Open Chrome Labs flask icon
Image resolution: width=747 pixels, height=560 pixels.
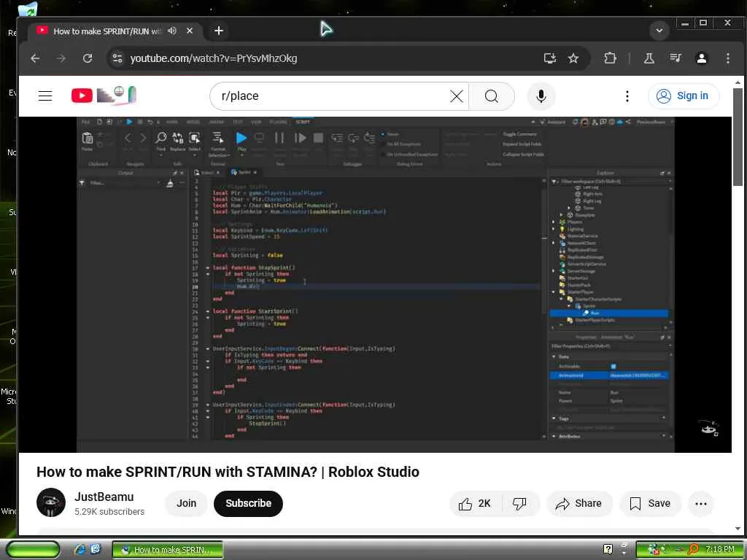coord(649,58)
